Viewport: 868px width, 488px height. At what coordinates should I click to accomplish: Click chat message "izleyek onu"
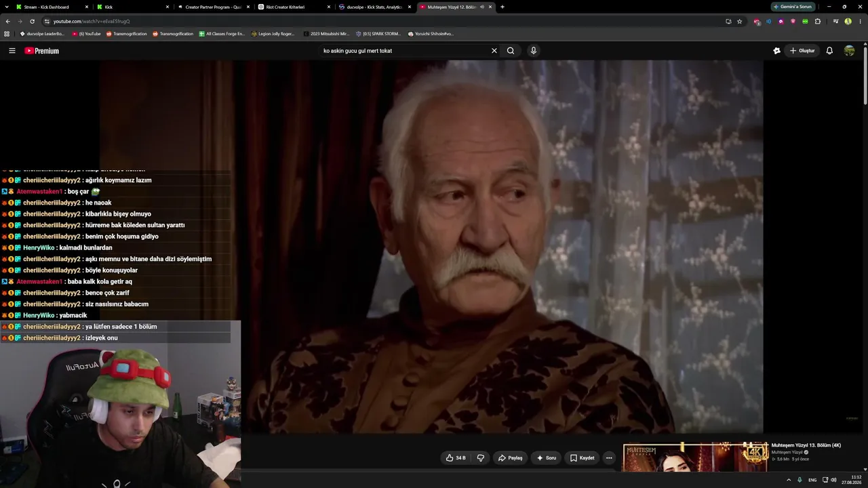point(102,338)
